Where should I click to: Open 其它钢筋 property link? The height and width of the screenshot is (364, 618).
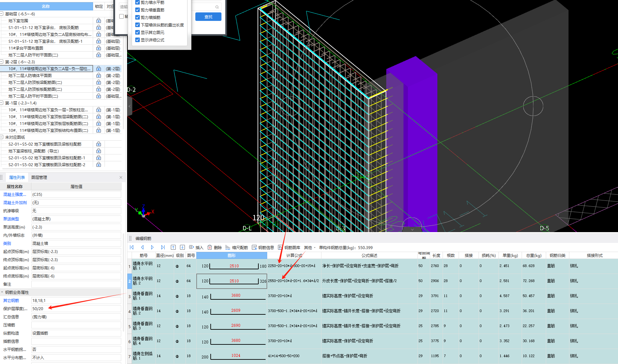[x=11, y=300]
